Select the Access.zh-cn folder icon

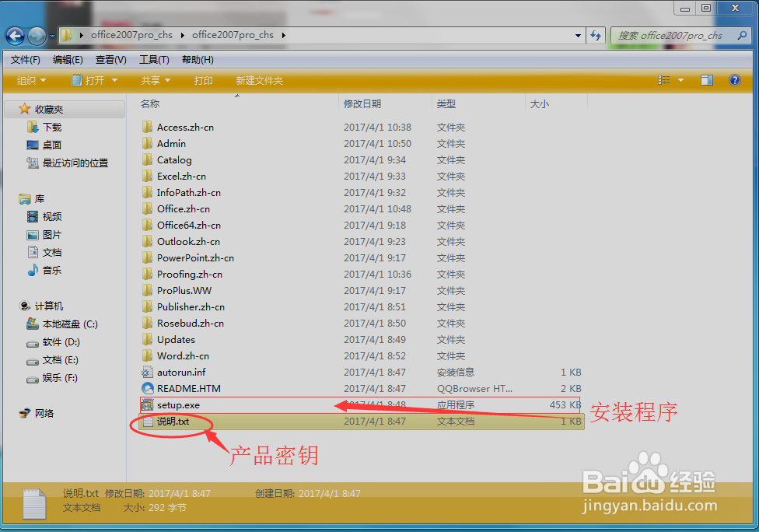(147, 127)
